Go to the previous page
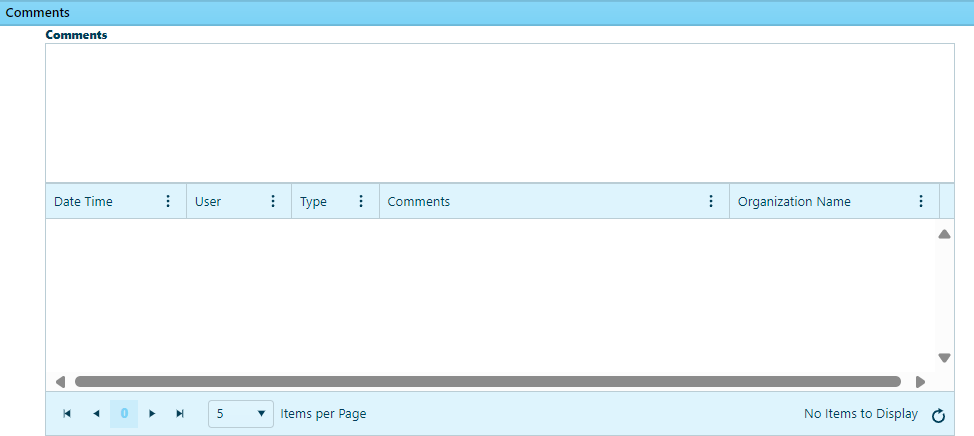Viewport: 974px width, 436px height. (x=96, y=414)
